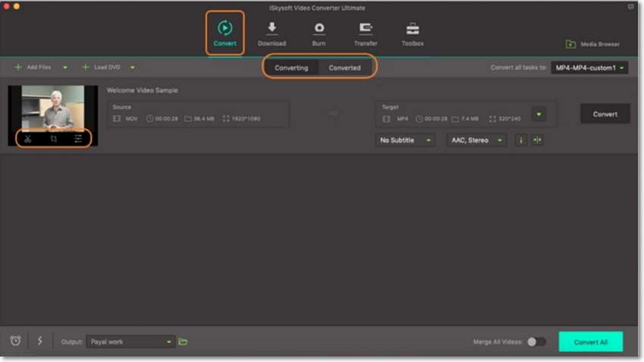The height and width of the screenshot is (362, 644).
Task: Toggle the Merge All Videos switch
Action: pos(536,342)
